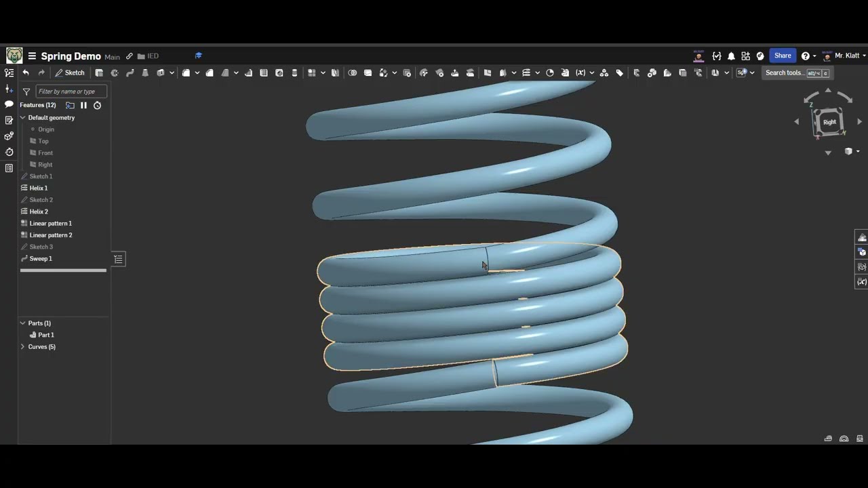
Task: Type in Filter by name field
Action: click(x=71, y=91)
